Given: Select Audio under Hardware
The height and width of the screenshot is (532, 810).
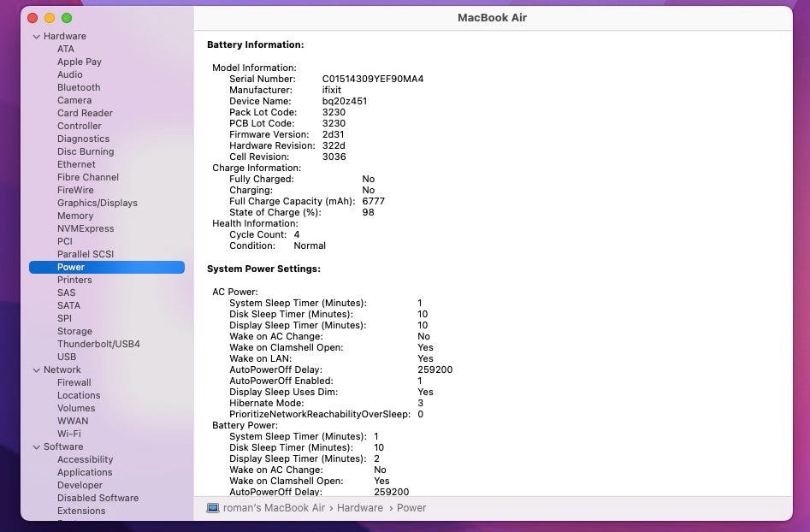Looking at the screenshot, I should [x=70, y=74].
